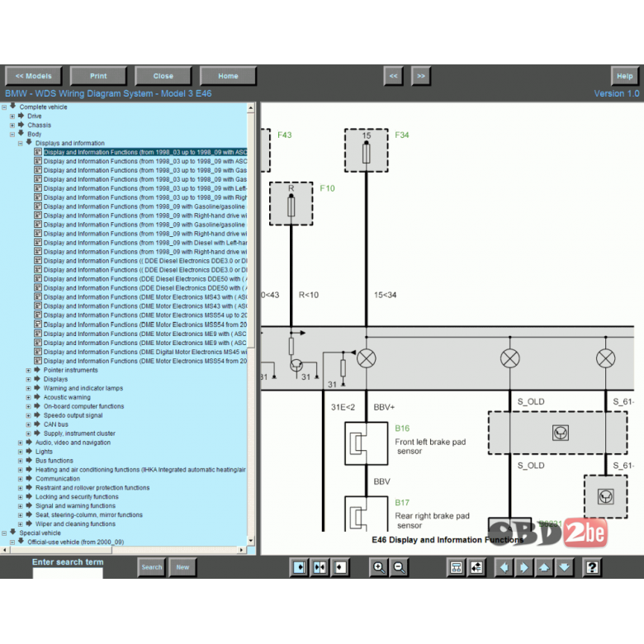Select On-board computer functions item
This screenshot has width=644, height=644.
coord(83,406)
